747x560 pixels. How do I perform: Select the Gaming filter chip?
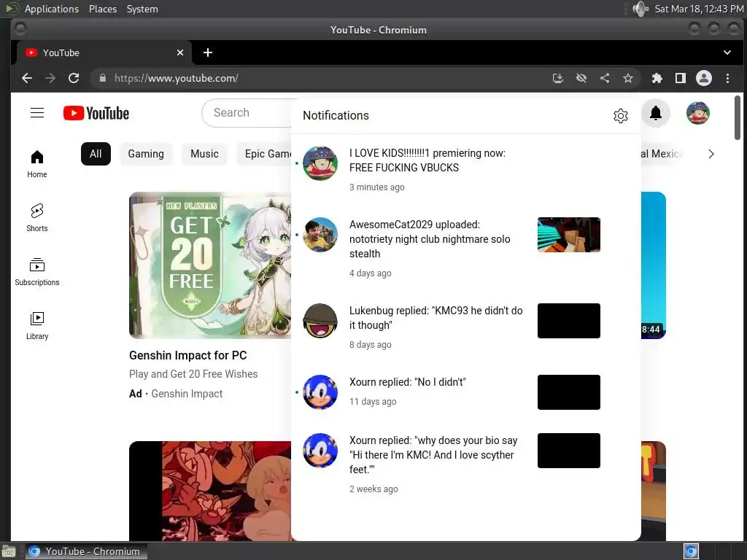tap(146, 154)
